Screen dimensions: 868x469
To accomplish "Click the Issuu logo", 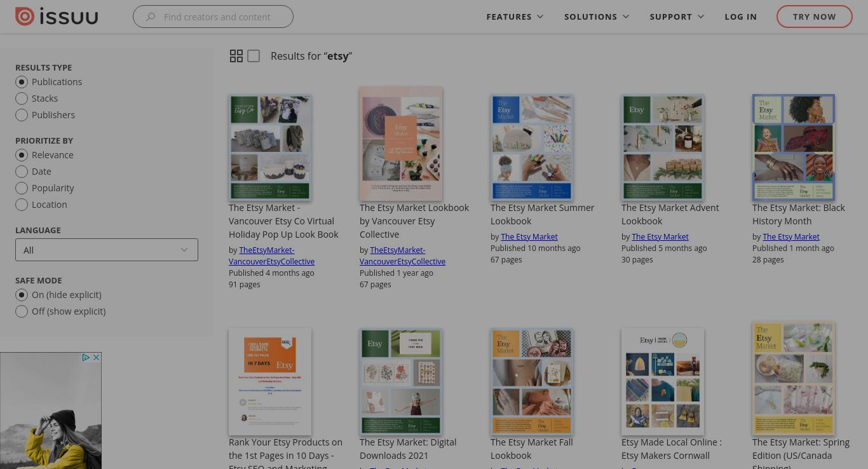I will [x=57, y=17].
